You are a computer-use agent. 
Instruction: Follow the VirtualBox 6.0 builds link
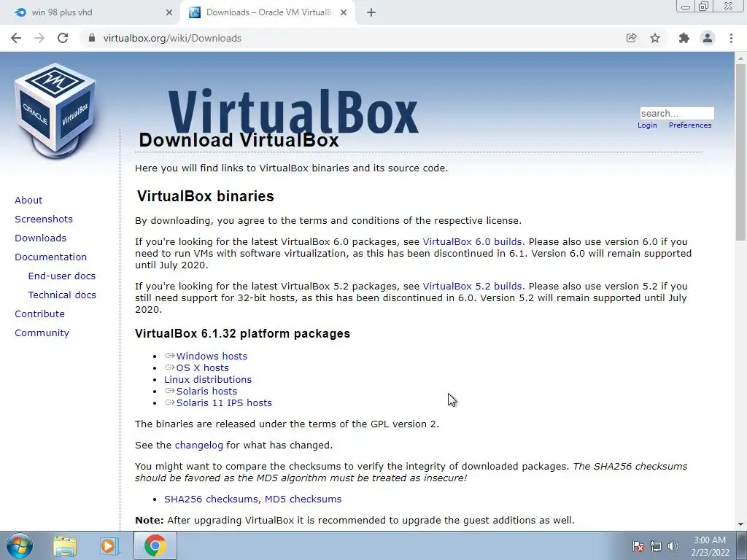(x=472, y=242)
